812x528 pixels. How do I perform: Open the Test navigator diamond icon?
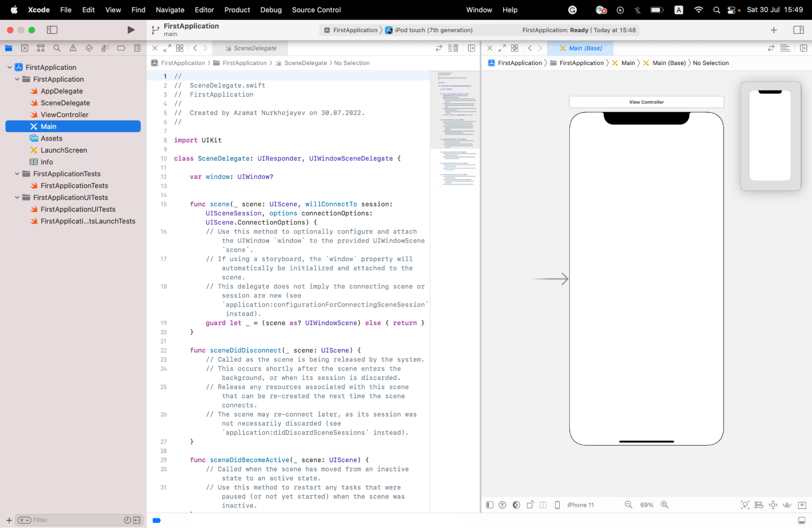[x=89, y=48]
